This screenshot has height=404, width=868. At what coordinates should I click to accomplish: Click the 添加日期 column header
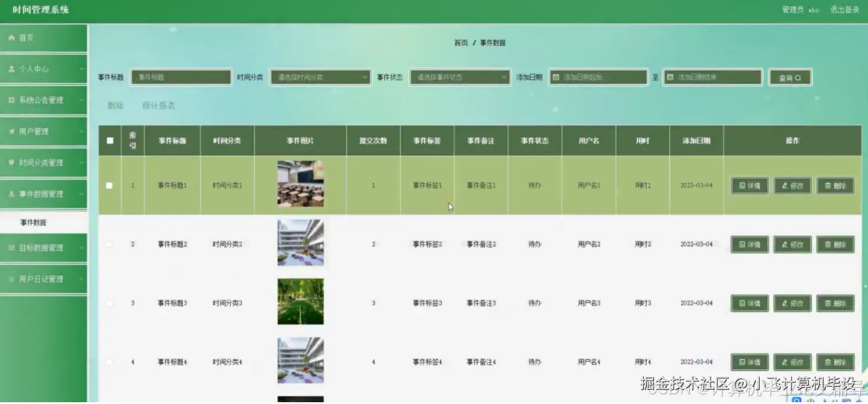pos(696,141)
